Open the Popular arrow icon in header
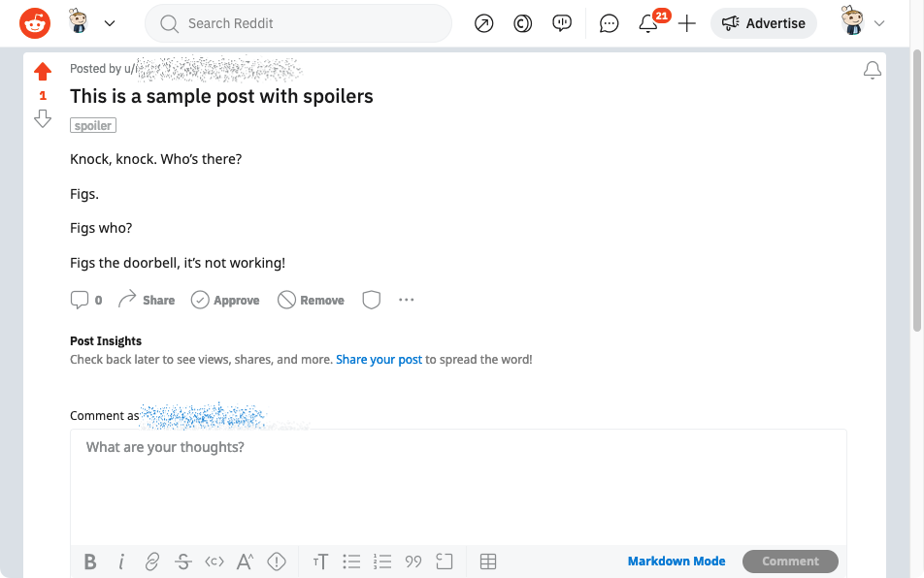 pyautogui.click(x=483, y=23)
